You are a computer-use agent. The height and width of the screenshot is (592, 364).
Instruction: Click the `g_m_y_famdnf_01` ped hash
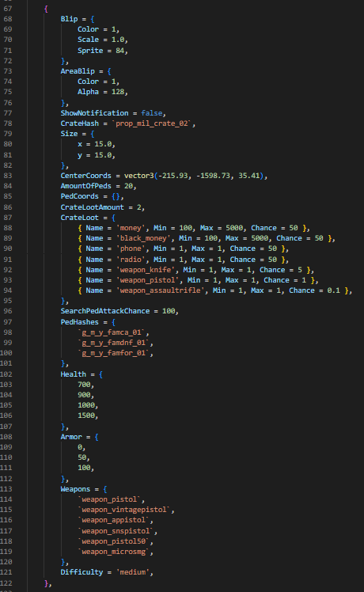114,343
